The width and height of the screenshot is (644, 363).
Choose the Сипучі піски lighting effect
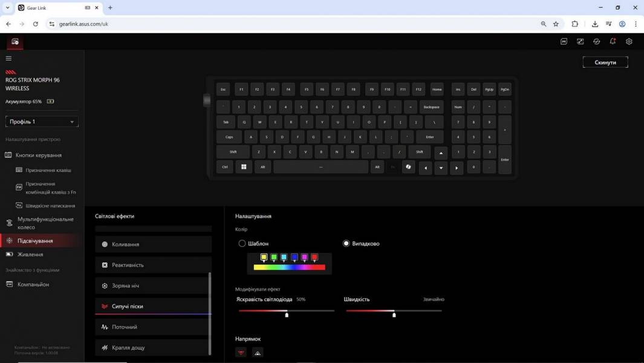point(152,306)
